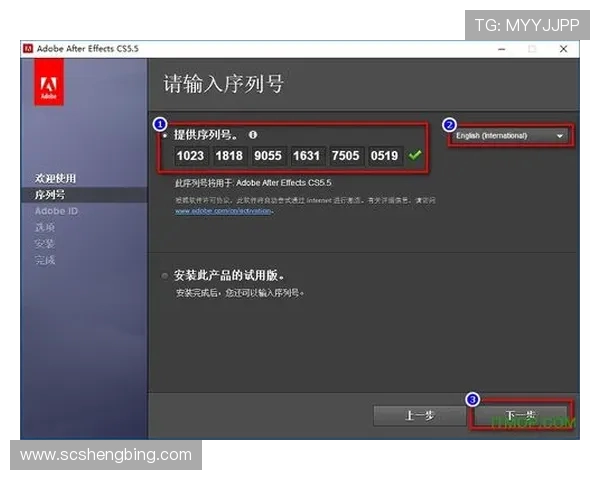Viewport: 600px width, 480px height.
Task: Click the 下一步 next button
Action: (x=520, y=416)
